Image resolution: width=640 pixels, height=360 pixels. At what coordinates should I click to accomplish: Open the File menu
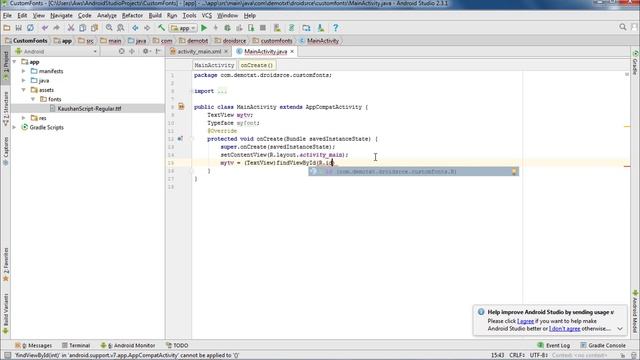point(7,16)
